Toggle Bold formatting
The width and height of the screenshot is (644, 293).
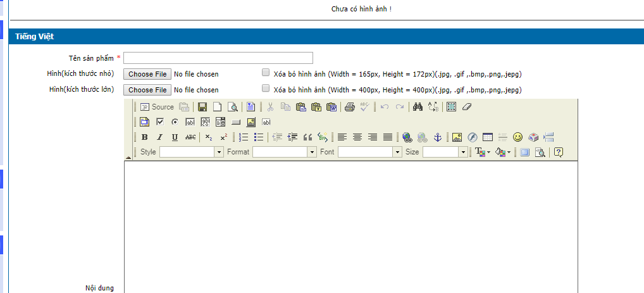click(145, 137)
